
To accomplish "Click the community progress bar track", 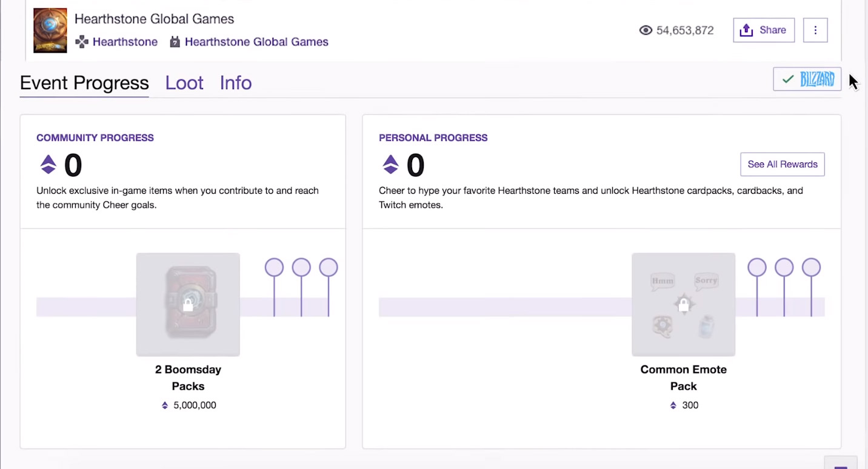I will 85,307.
